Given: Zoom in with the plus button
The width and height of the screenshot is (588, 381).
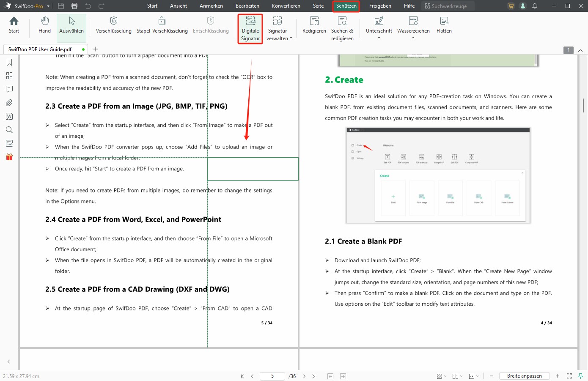Looking at the screenshot, I should 558,376.
